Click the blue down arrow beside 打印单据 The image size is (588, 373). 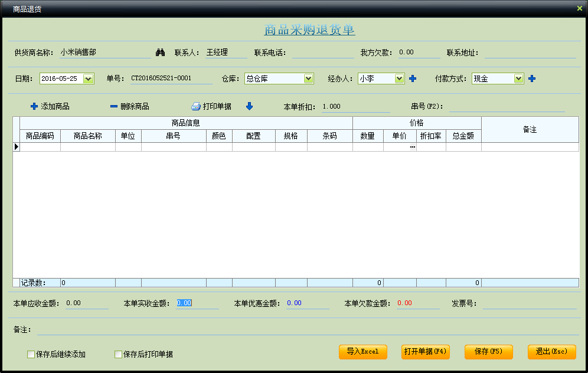pyautogui.click(x=249, y=106)
